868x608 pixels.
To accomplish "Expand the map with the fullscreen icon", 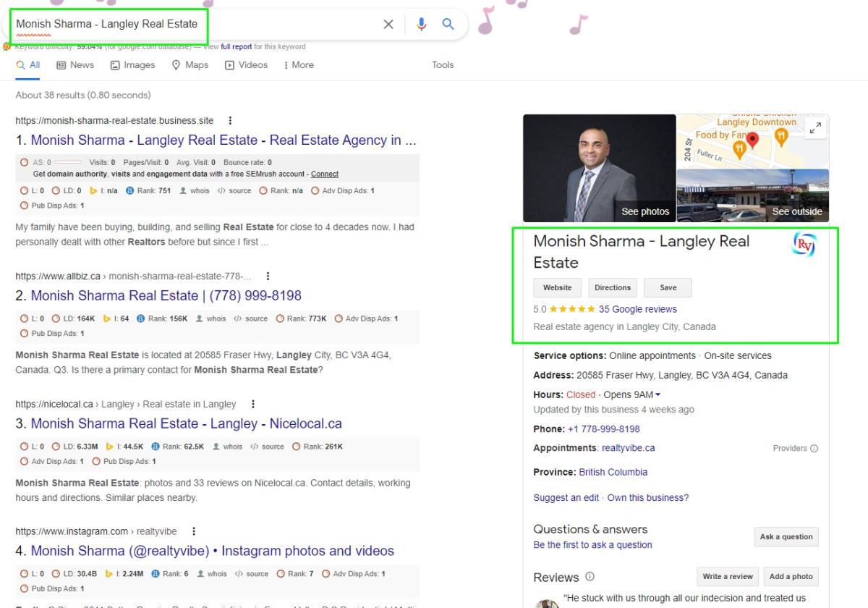I will coord(815,128).
